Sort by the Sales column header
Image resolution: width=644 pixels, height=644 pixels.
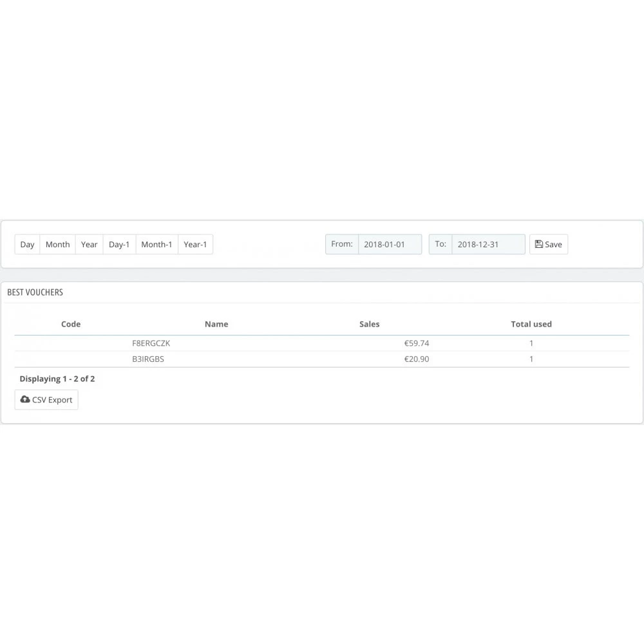click(x=369, y=324)
